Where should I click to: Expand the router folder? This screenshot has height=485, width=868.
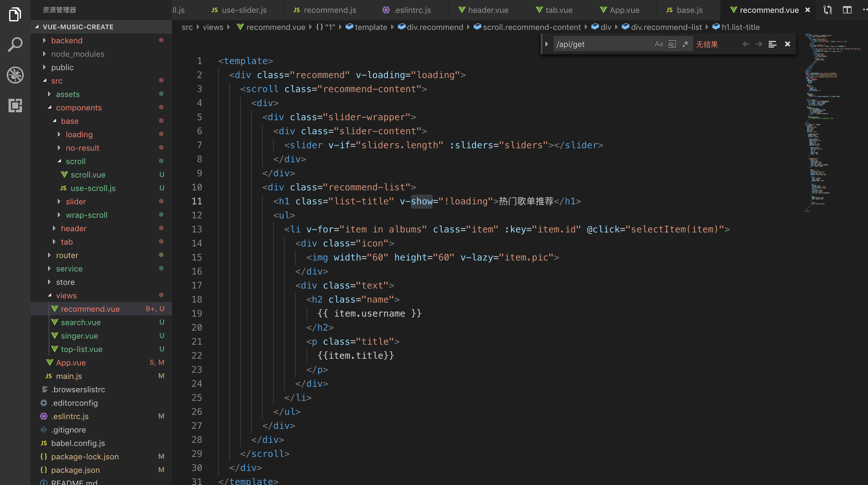pyautogui.click(x=101, y=255)
